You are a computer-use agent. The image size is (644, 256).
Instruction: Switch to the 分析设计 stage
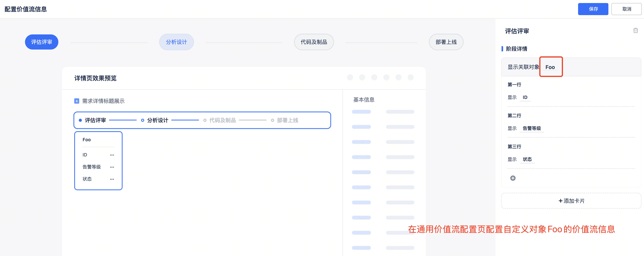pyautogui.click(x=176, y=42)
